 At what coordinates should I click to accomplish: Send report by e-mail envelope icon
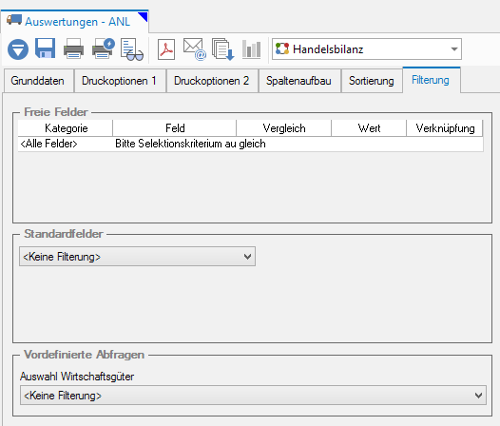194,49
